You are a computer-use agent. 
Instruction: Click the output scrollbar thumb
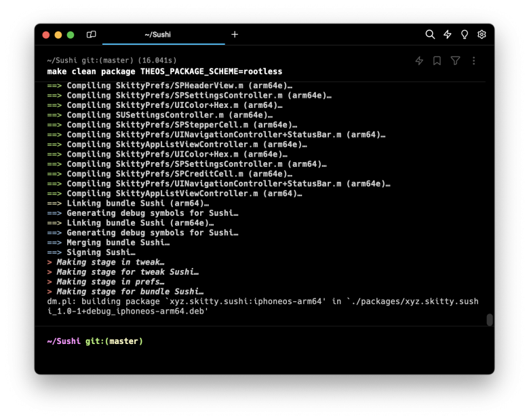[x=490, y=320]
